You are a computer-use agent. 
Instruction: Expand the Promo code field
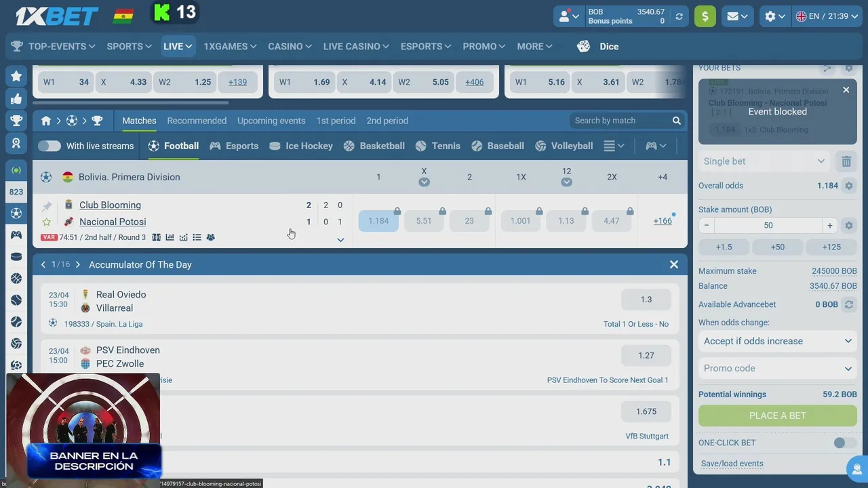pos(778,368)
